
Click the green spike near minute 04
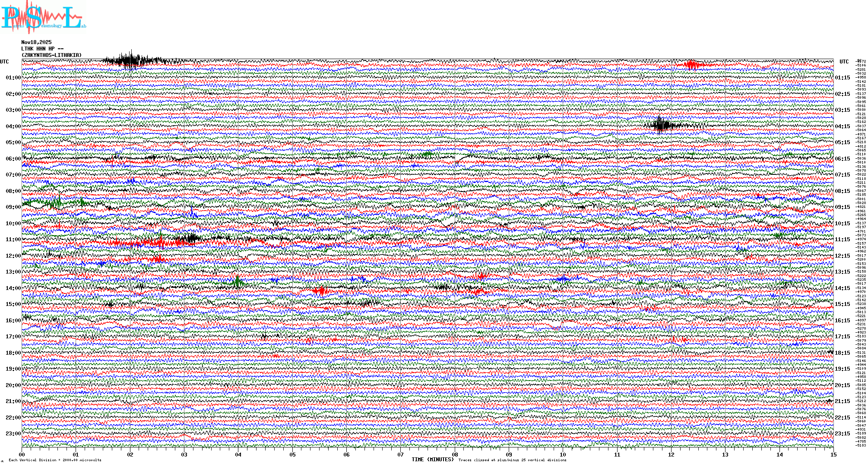coord(238,283)
